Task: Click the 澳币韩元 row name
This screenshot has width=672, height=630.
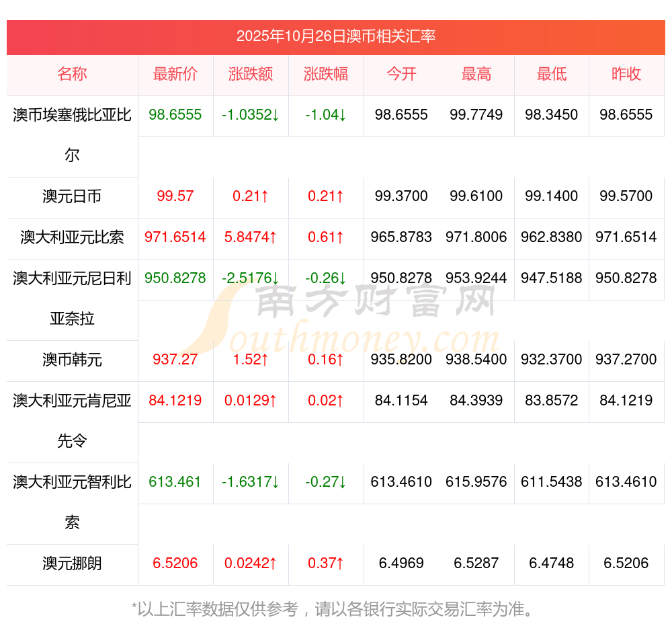Action: [x=72, y=360]
